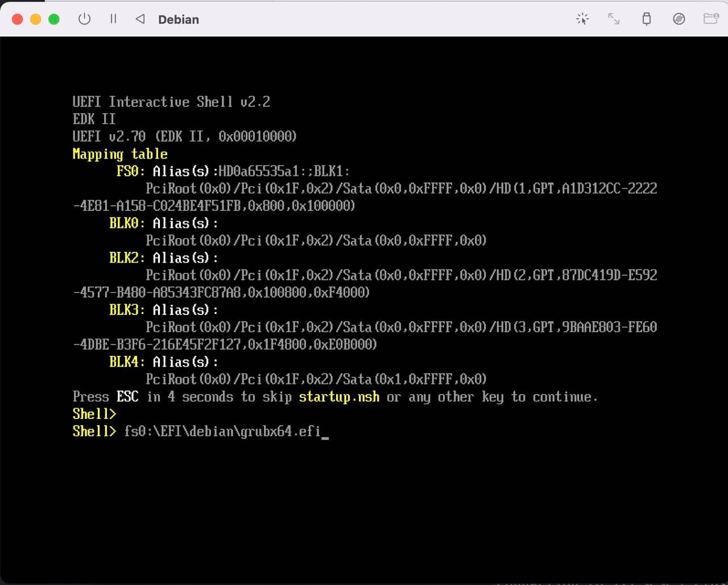Image resolution: width=728 pixels, height=585 pixels.
Task: Click the 'ESC' key name in prompt
Action: point(127,397)
